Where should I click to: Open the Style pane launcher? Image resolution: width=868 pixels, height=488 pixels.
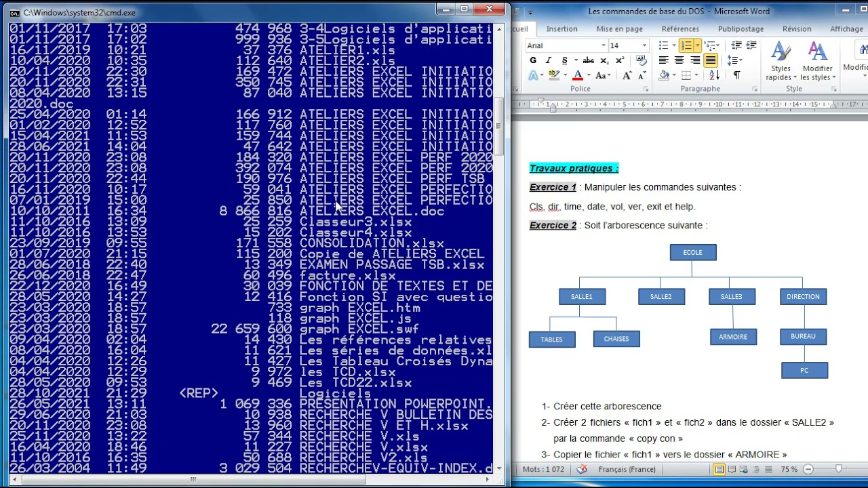click(x=833, y=89)
